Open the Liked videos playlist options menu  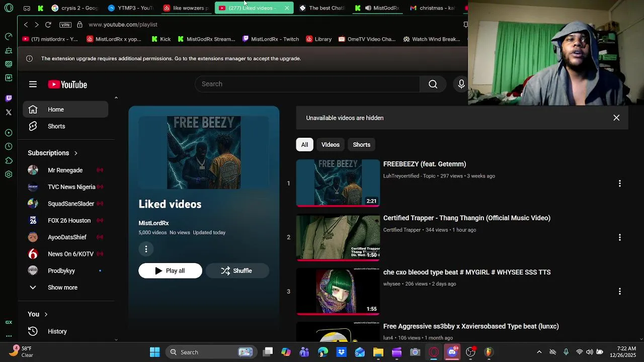tap(146, 249)
